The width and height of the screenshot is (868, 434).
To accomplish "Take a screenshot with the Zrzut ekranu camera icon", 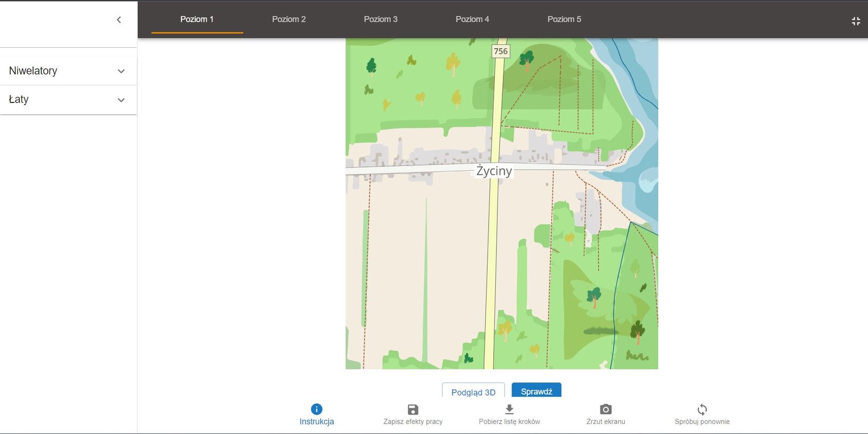I will tap(605, 409).
